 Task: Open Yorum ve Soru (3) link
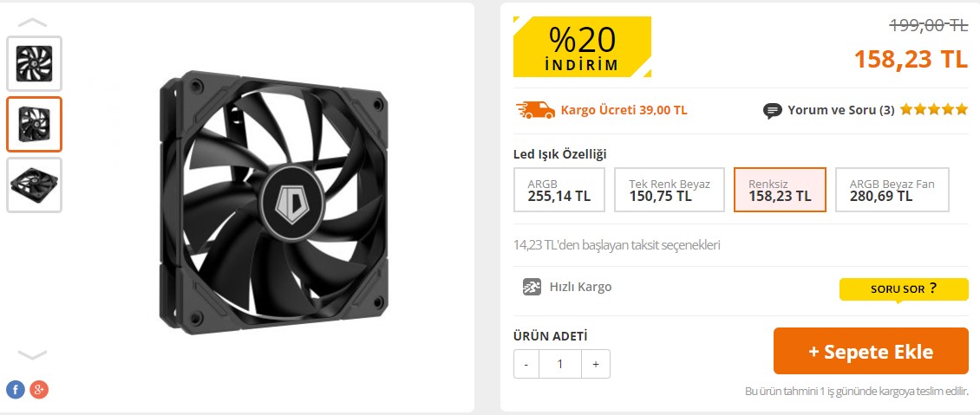pyautogui.click(x=840, y=110)
